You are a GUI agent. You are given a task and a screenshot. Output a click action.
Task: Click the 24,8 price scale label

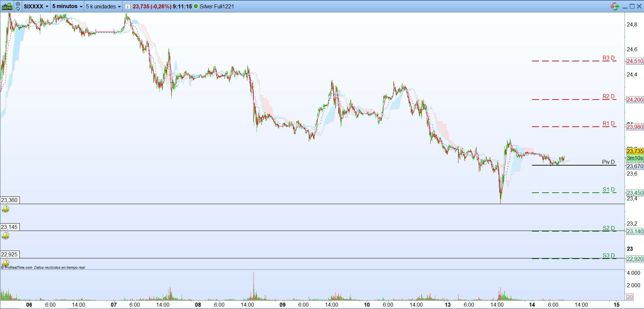click(x=632, y=24)
